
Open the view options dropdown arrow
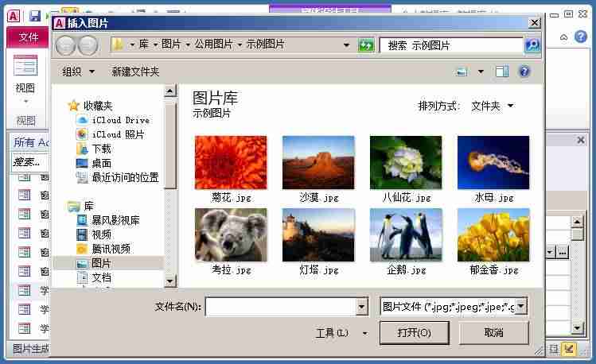point(481,72)
